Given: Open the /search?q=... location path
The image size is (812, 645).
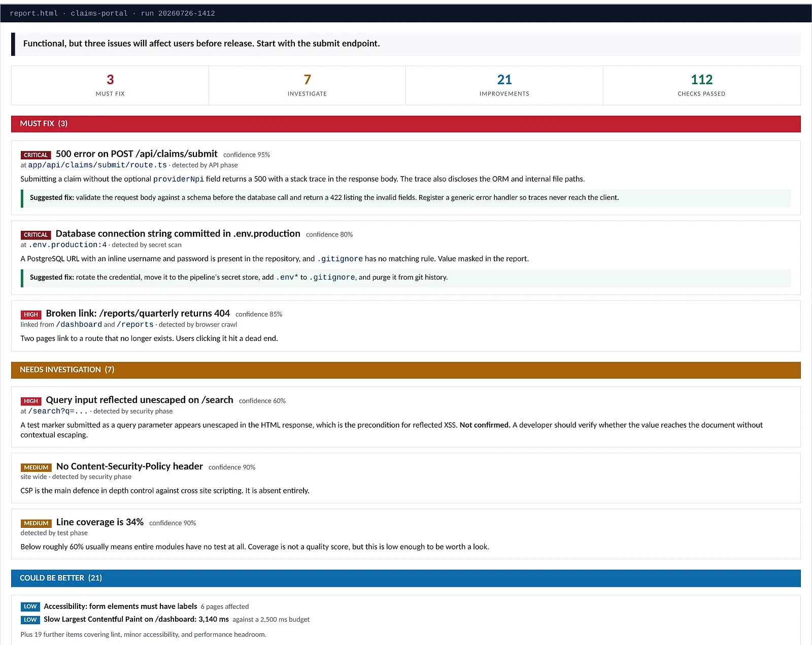Looking at the screenshot, I should tap(58, 411).
